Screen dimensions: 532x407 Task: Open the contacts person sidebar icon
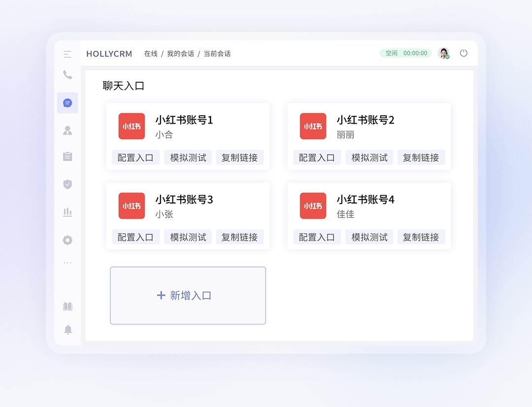point(67,131)
